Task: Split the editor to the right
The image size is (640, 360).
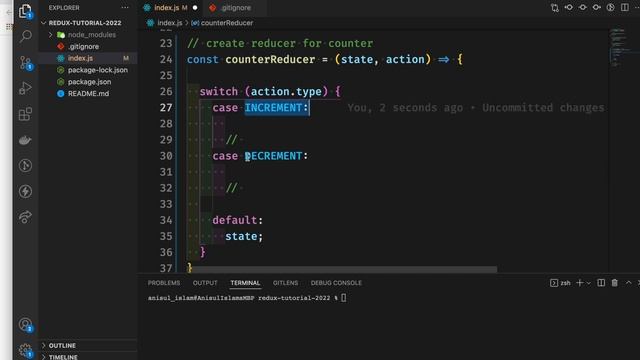Action: (624, 7)
